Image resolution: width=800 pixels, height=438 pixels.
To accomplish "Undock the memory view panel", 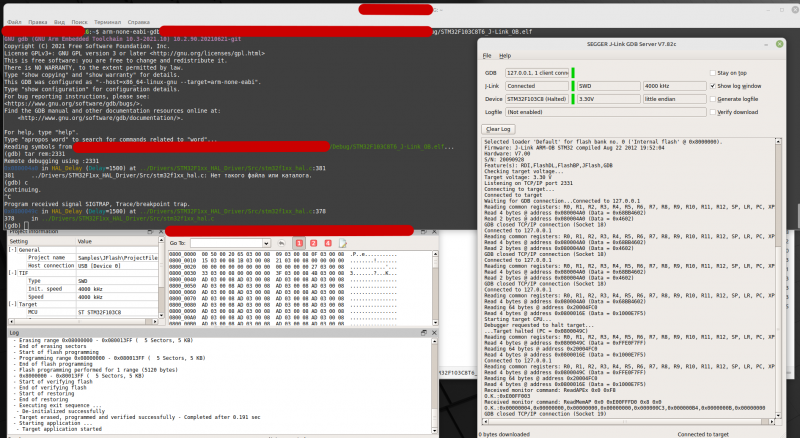I will click(x=423, y=232).
